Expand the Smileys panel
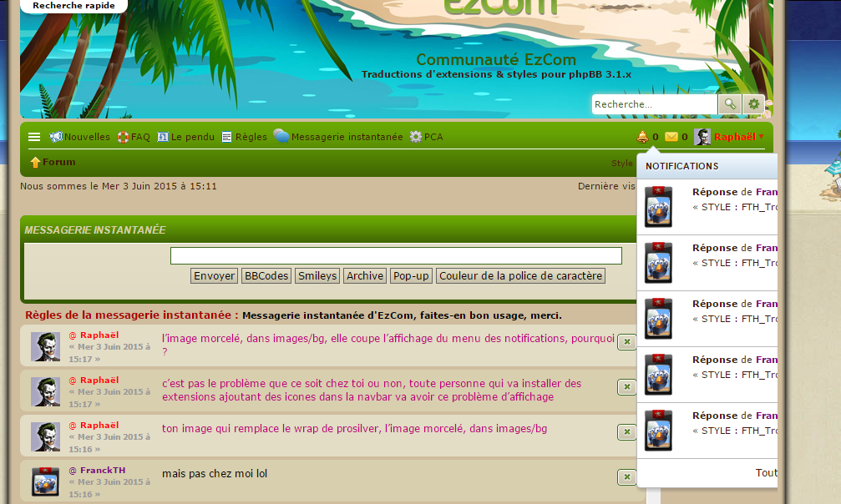The height and width of the screenshot is (504, 841). coord(317,276)
